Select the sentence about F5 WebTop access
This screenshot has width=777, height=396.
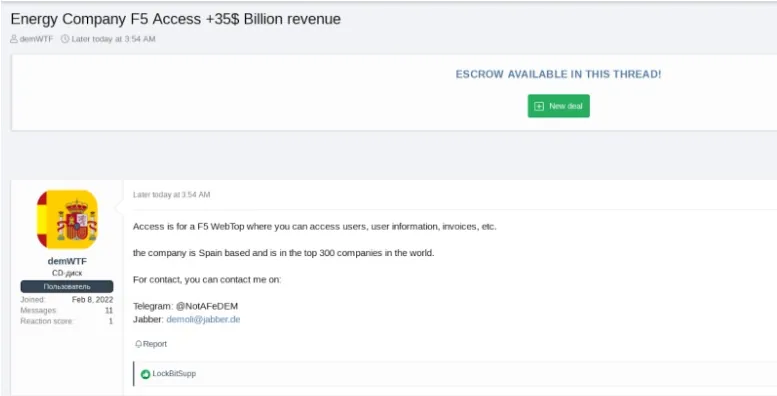tap(315, 226)
